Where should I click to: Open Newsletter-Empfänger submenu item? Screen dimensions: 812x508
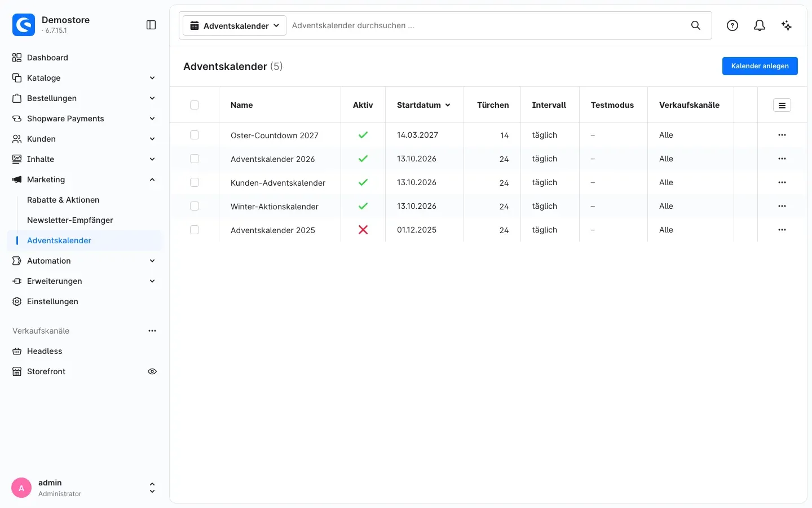coord(70,220)
